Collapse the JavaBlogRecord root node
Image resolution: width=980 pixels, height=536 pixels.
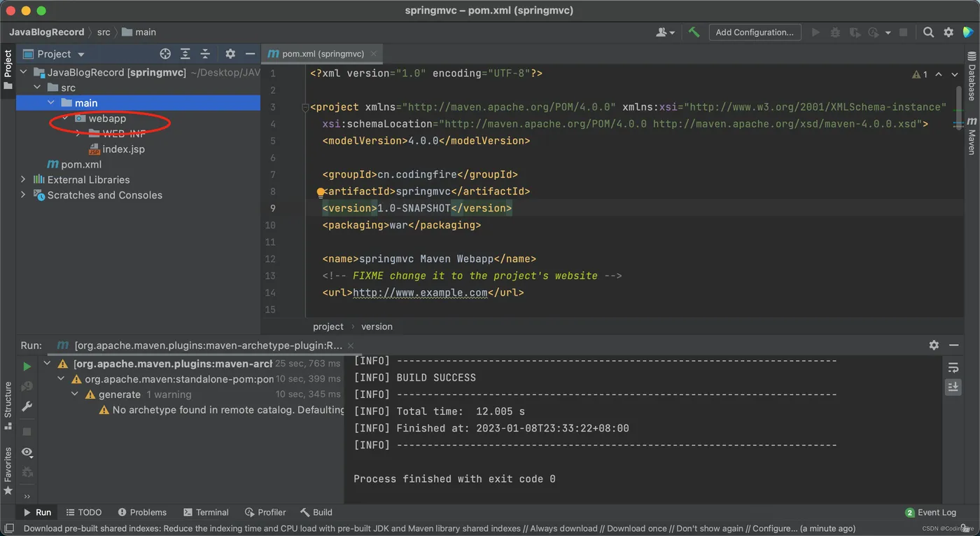pyautogui.click(x=23, y=72)
